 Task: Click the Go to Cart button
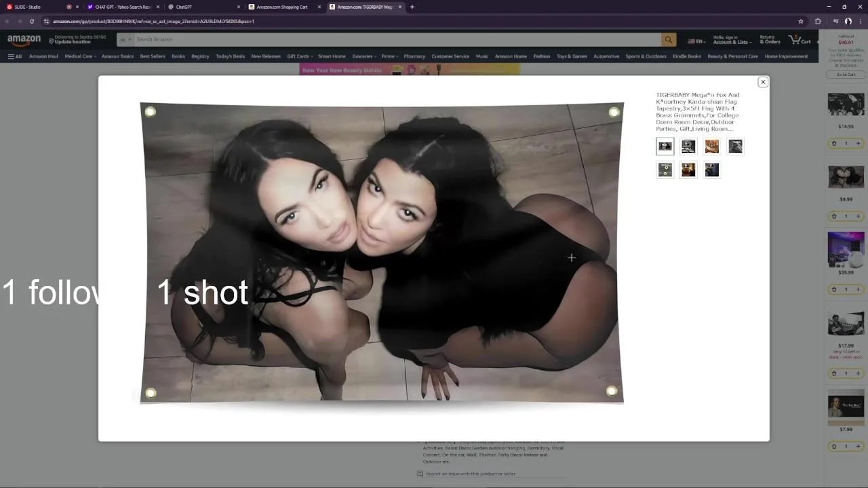tap(846, 75)
